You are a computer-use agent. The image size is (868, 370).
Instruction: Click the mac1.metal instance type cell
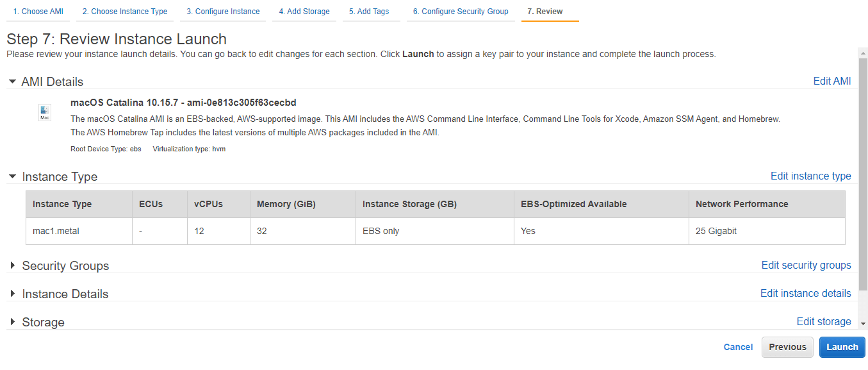click(79, 231)
